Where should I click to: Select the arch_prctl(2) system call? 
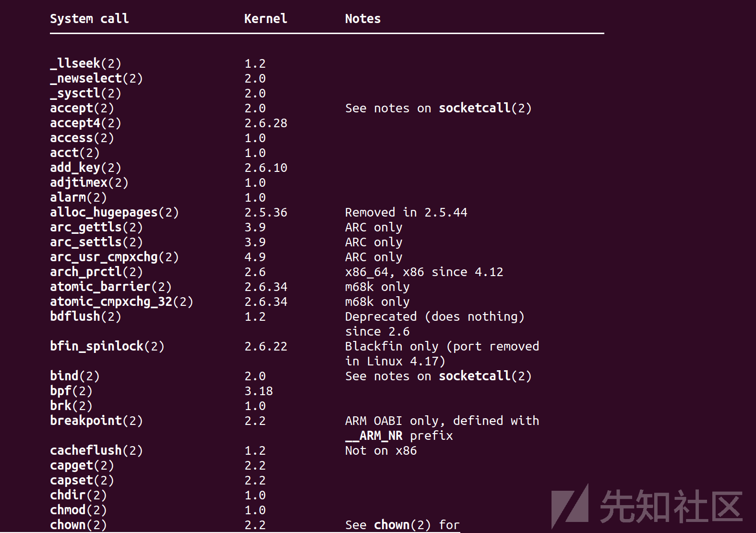pos(96,272)
